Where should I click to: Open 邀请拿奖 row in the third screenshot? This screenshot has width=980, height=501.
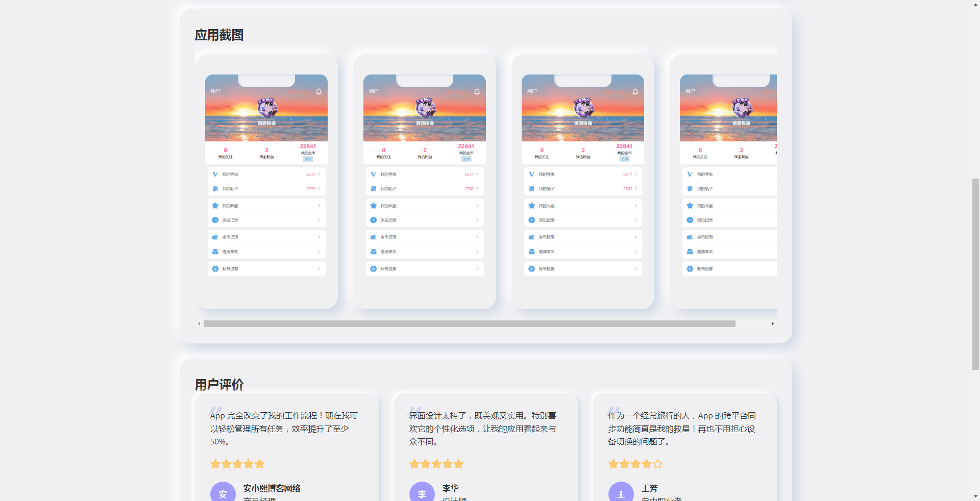[583, 252]
